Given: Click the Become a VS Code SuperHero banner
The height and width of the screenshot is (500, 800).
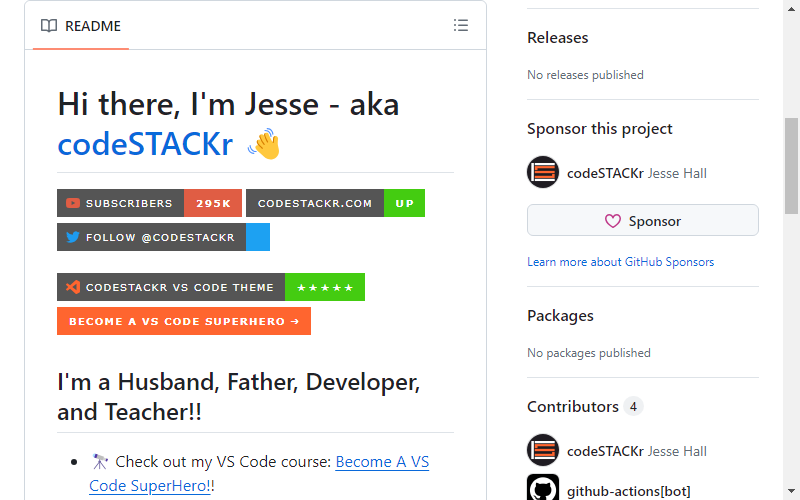Looking at the screenshot, I should pos(184,321).
